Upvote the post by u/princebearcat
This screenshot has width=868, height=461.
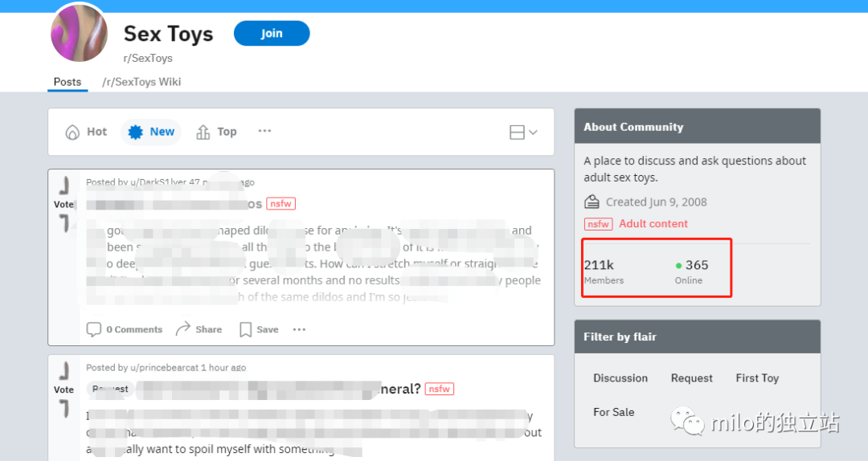(x=64, y=371)
